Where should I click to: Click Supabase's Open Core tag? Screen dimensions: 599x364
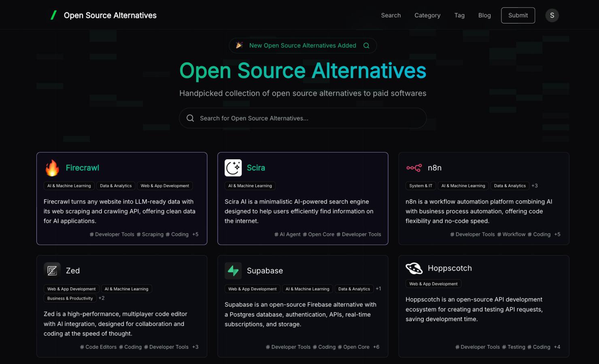354,347
